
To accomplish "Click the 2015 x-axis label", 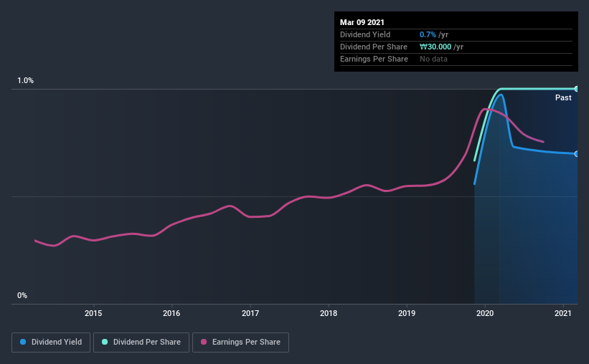I will (x=93, y=313).
